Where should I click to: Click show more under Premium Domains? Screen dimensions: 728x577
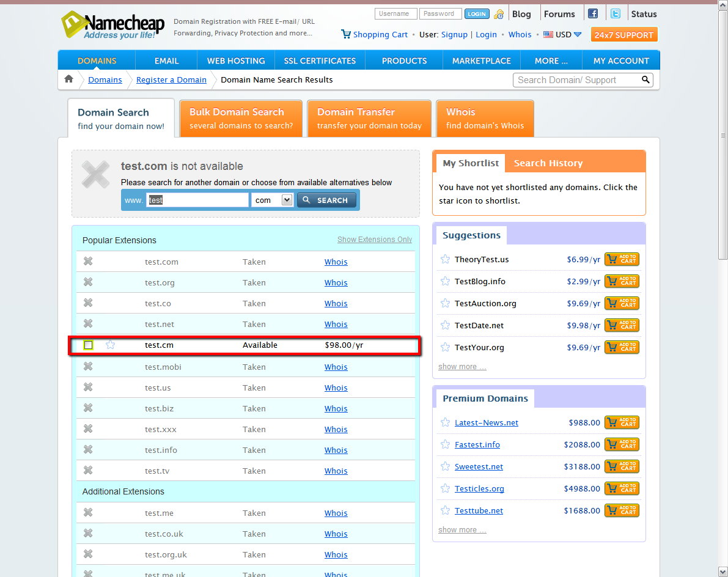[x=462, y=529]
